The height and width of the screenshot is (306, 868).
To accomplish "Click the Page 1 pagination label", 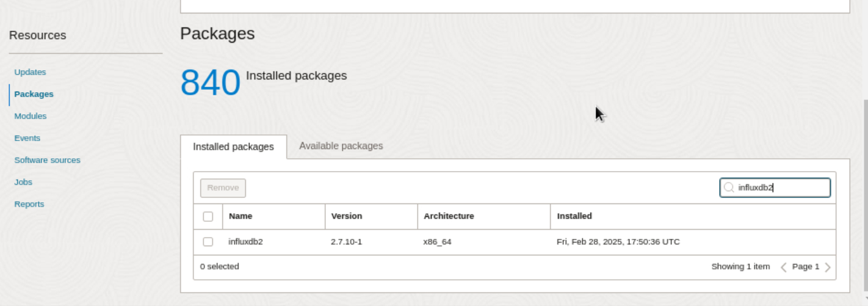I will tap(806, 267).
